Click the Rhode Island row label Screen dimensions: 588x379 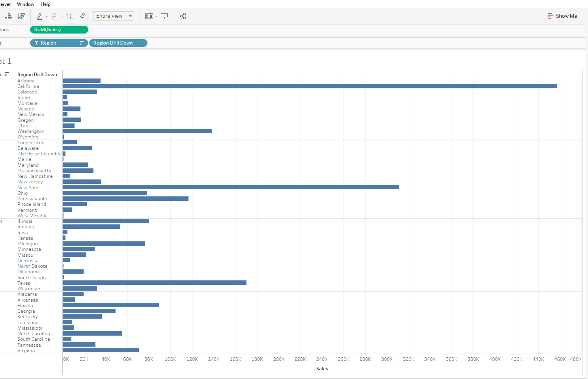point(32,204)
